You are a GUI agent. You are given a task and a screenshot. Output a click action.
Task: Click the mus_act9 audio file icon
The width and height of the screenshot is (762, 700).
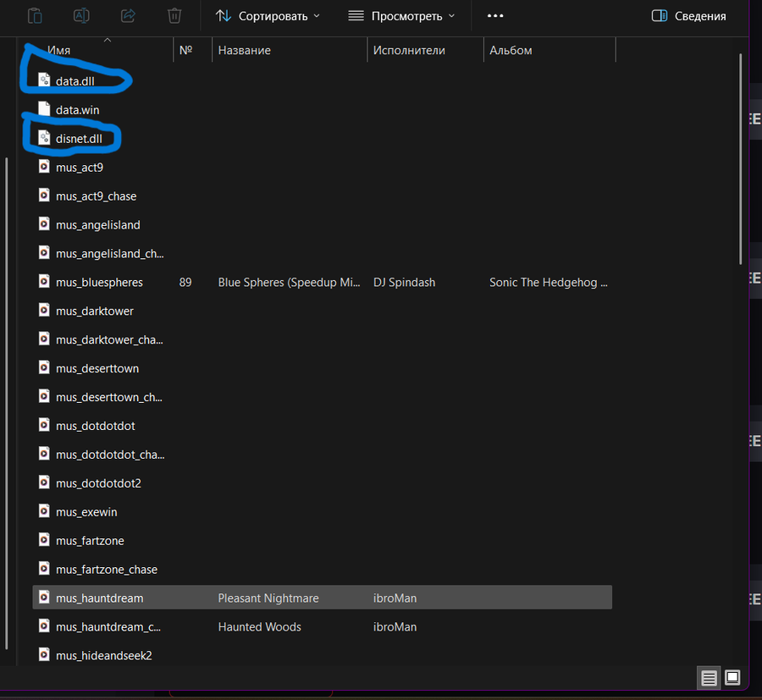click(x=45, y=167)
